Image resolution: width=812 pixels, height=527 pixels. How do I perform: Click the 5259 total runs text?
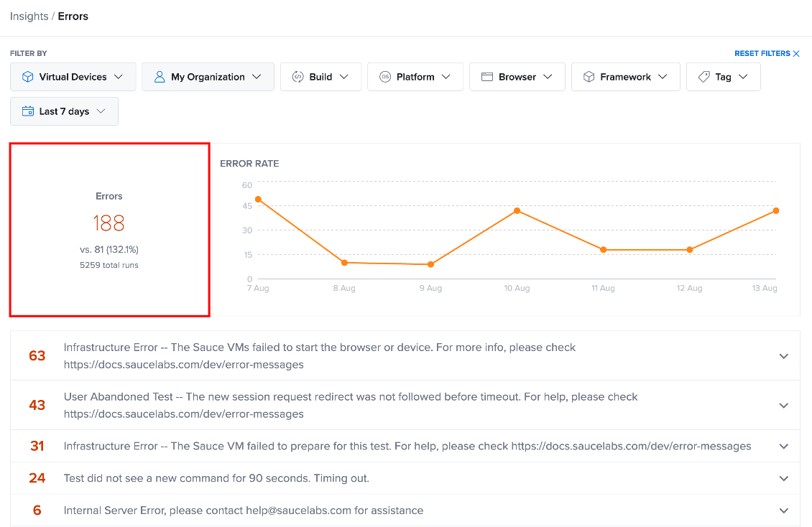109,265
